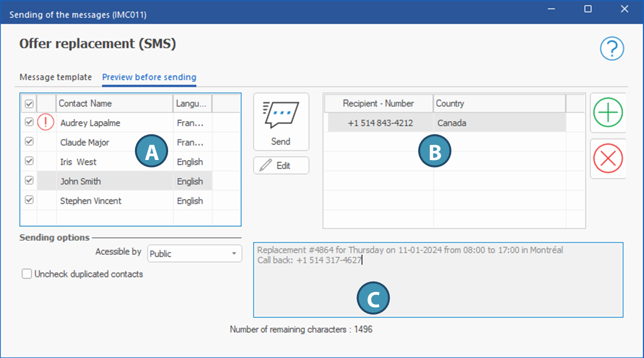Click the green plus add recipient icon
The width and height of the screenshot is (644, 358).
608,112
